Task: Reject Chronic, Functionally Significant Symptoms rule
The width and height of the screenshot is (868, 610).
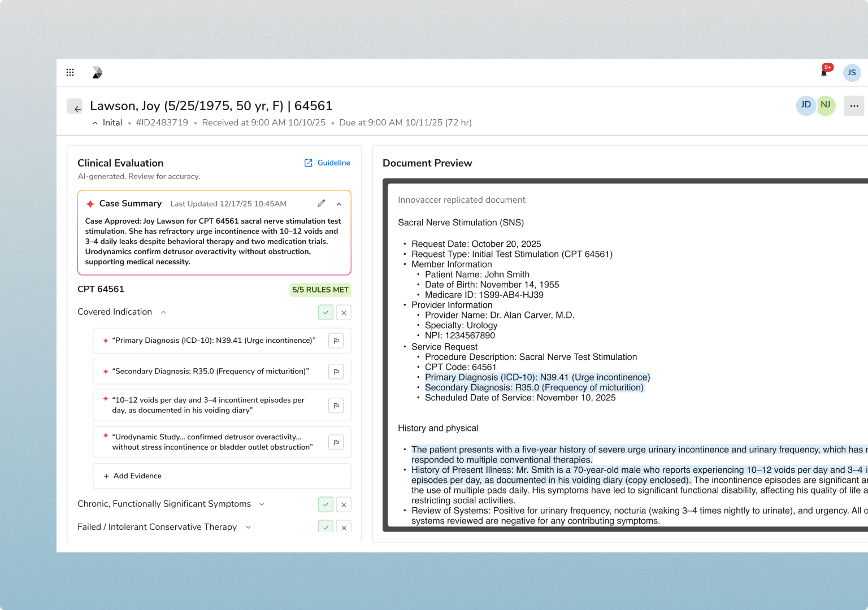Action: click(x=344, y=504)
